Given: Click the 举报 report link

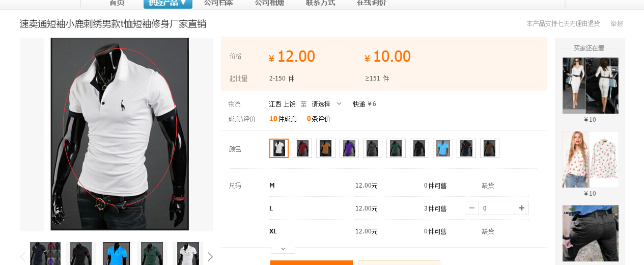Looking at the screenshot, I should pos(617,24).
